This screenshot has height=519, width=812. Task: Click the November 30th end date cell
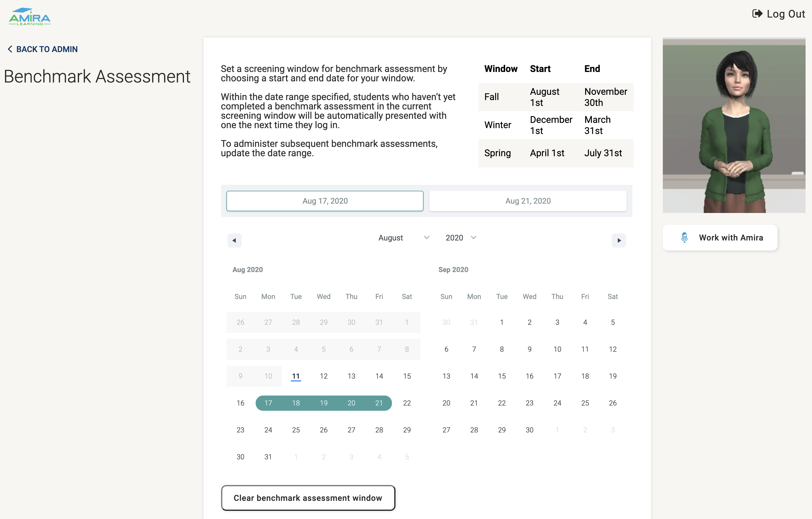[605, 97]
